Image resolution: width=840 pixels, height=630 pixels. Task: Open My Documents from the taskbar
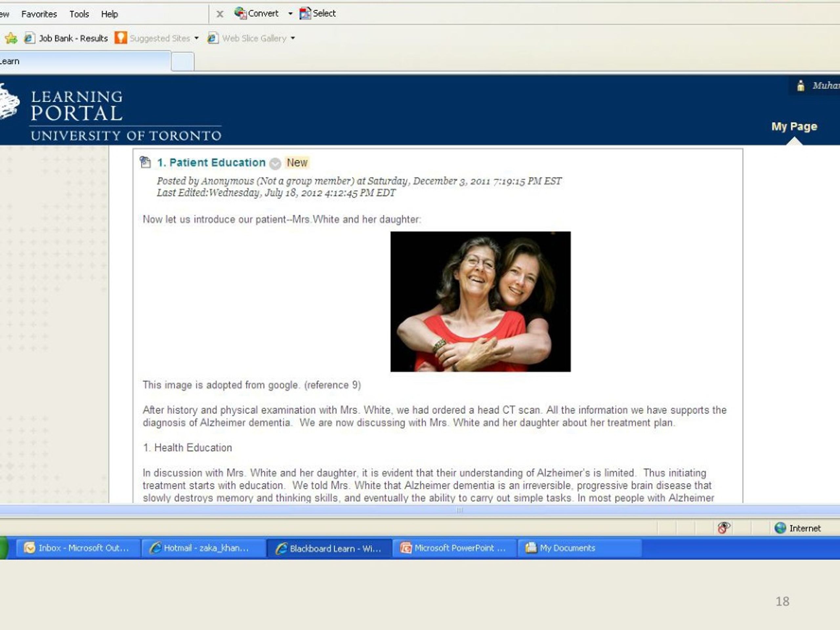click(579, 548)
